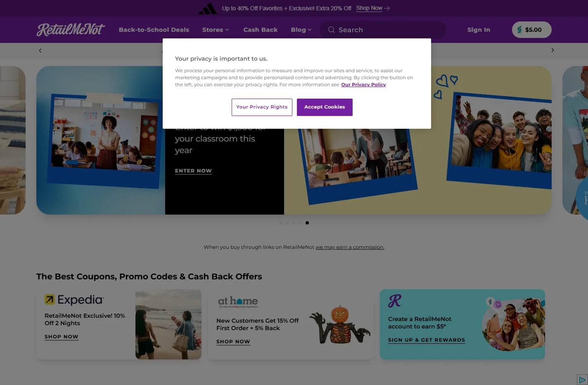This screenshot has width=588, height=385.
Task: Click SHOP NOW on Expedia offer
Action: 62,337
